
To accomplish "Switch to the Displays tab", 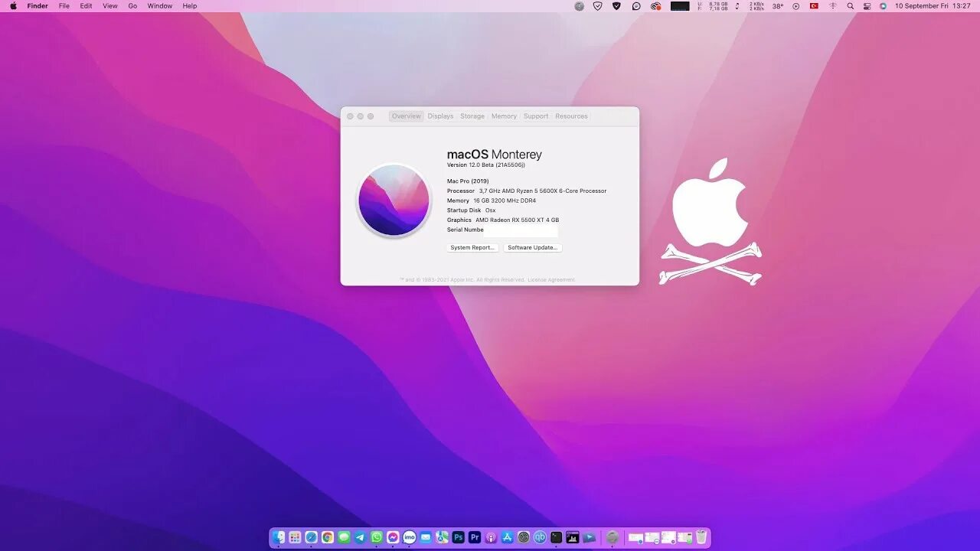I will 440,116.
